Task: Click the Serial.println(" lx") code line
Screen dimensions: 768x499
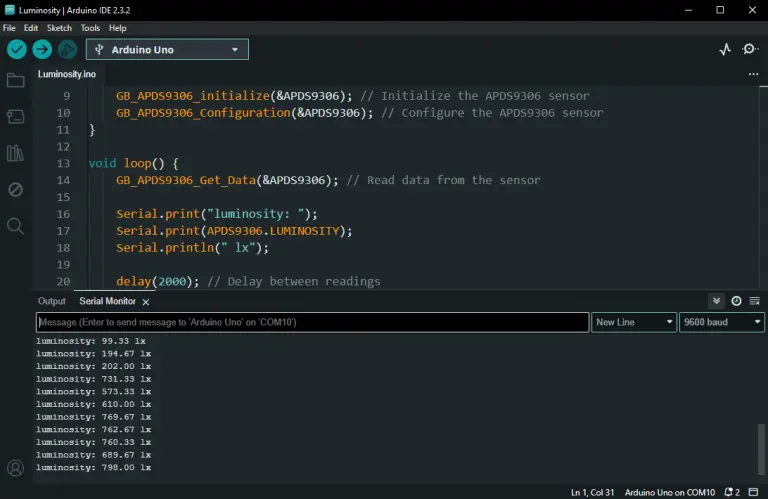Action: click(192, 248)
